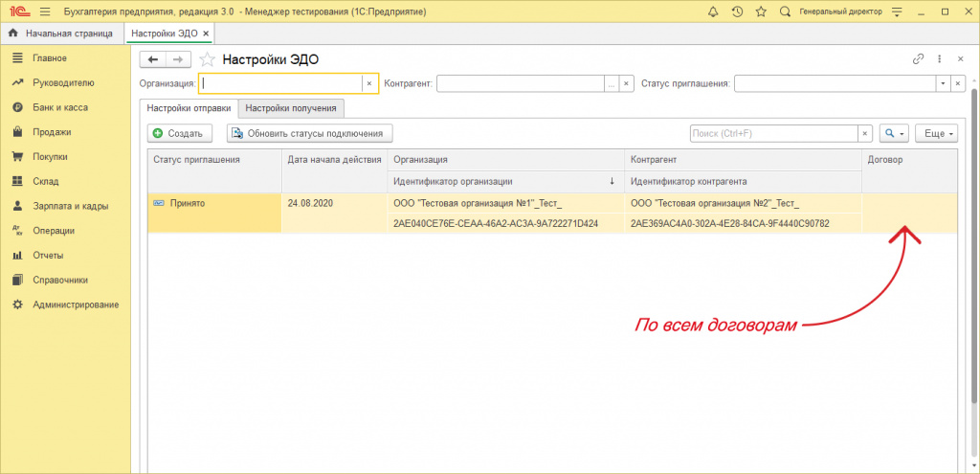Screen dimensions: 980x474
Task: Open Продажи section in sidebar
Action: [x=52, y=132]
